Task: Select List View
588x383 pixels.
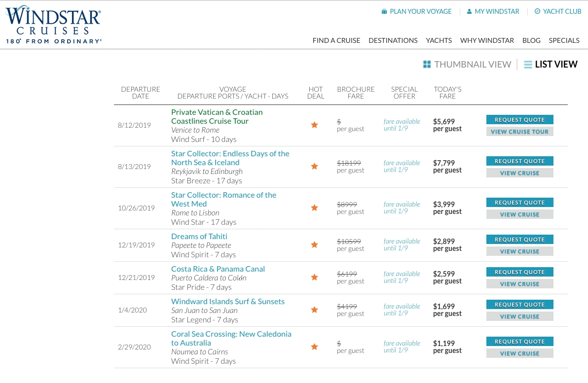Action: coord(556,65)
